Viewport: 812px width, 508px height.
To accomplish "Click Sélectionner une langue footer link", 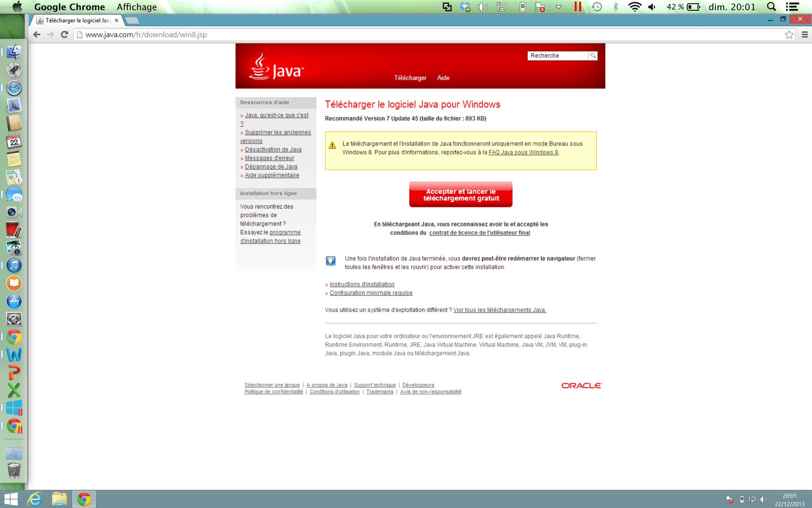I will pos(272,385).
